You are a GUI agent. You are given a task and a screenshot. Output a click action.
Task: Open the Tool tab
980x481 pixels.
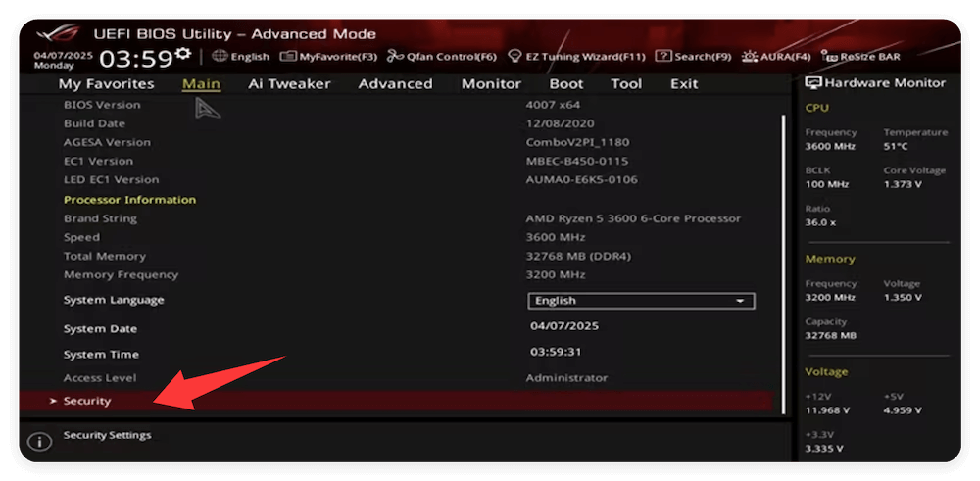627,83
